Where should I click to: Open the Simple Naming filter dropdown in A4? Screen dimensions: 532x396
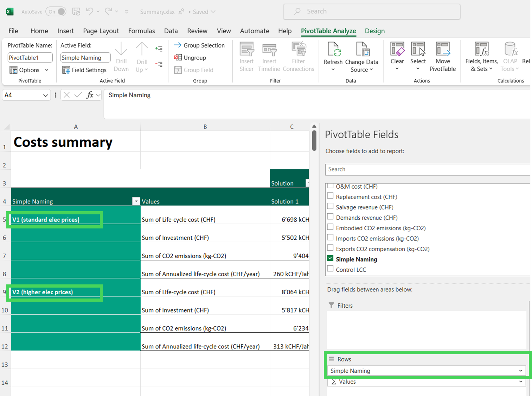pyautogui.click(x=136, y=201)
